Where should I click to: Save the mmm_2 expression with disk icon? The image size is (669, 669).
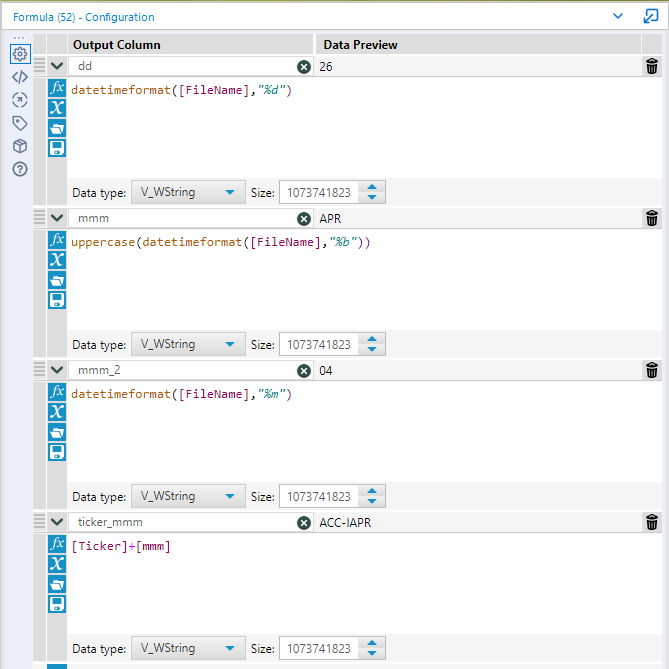[x=57, y=452]
